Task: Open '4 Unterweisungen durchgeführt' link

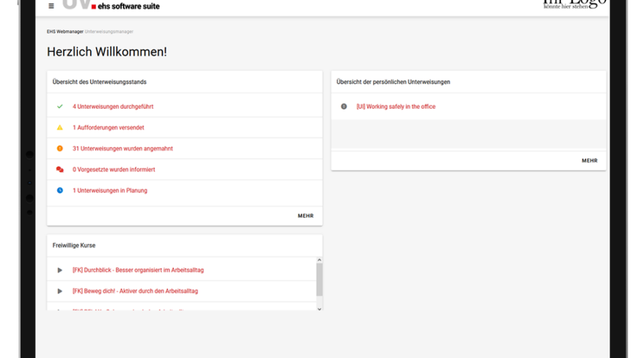Action: (x=113, y=107)
